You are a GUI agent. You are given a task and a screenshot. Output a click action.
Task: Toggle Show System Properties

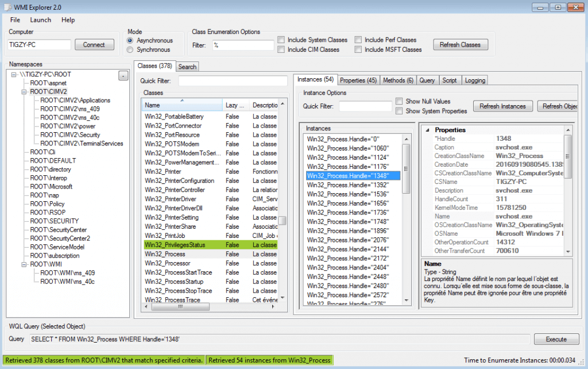point(399,111)
